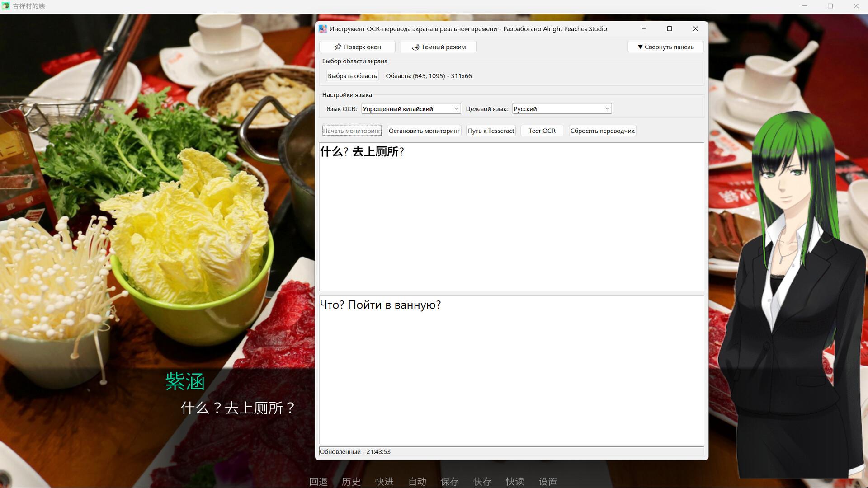868x488 pixels.
Task: Run an OCR test with Тест OCR
Action: (x=542, y=131)
